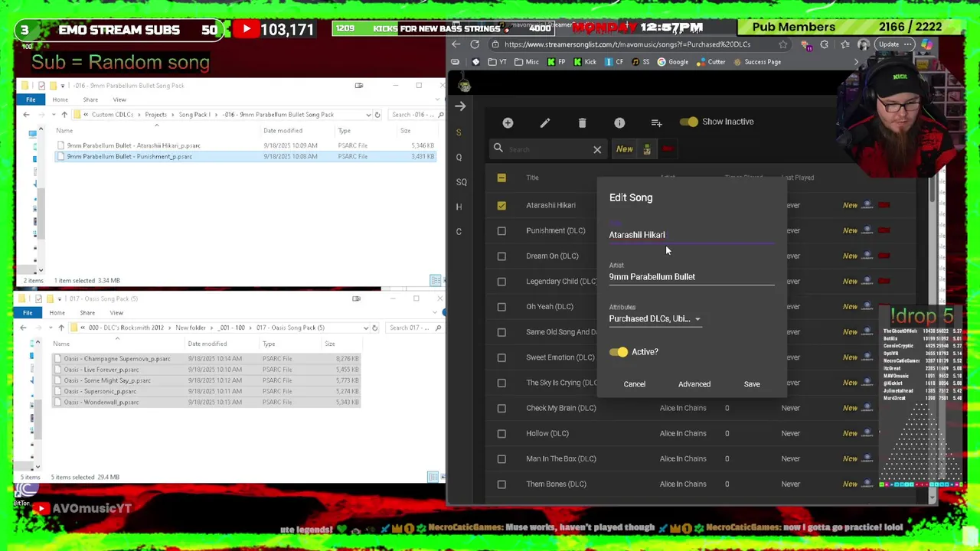
Task: Open the 'Cutter' bookmark
Action: [x=711, y=62]
